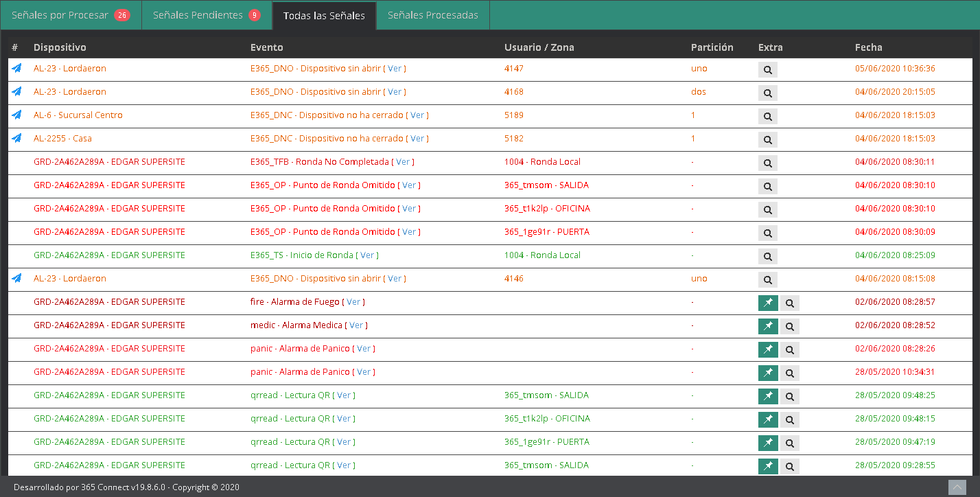
Task: Click the Ver link for Alarma de Fuego
Action: click(x=353, y=302)
